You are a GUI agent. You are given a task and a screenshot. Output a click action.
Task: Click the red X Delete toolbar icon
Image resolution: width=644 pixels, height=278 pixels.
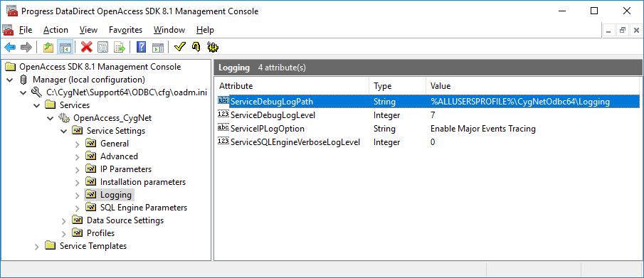tap(87, 47)
